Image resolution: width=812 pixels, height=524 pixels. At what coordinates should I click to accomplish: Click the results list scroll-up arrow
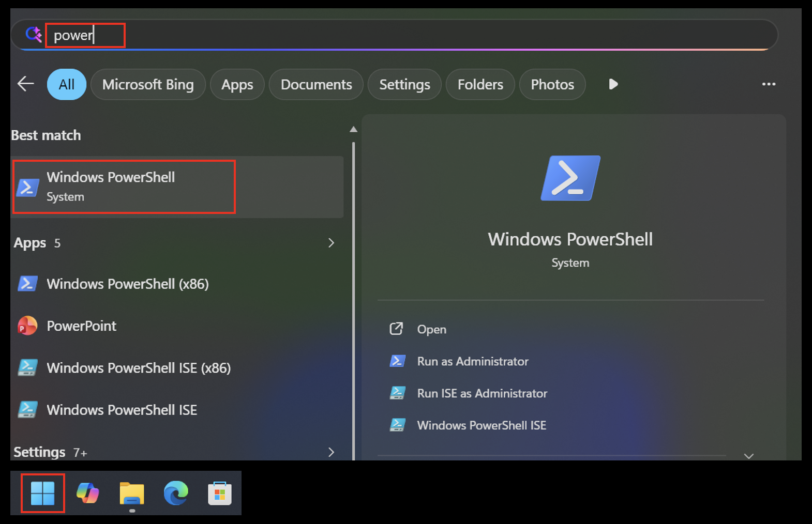[353, 129]
